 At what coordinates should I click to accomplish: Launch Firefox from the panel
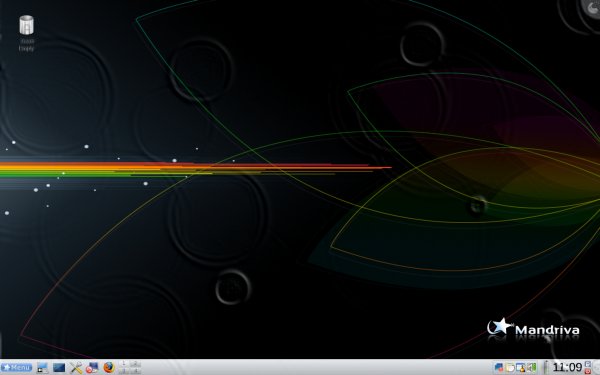coord(109,368)
